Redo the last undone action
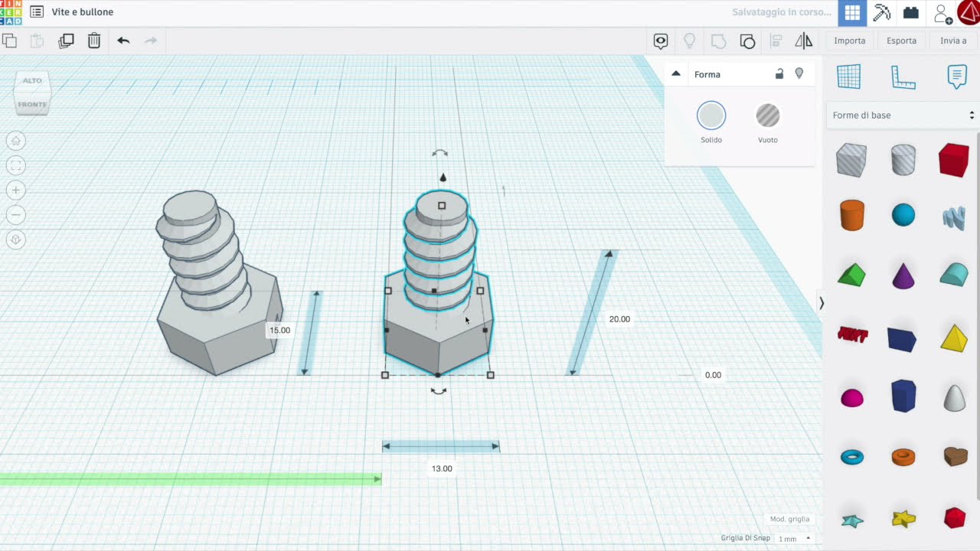Image resolution: width=980 pixels, height=551 pixels. [x=151, y=41]
